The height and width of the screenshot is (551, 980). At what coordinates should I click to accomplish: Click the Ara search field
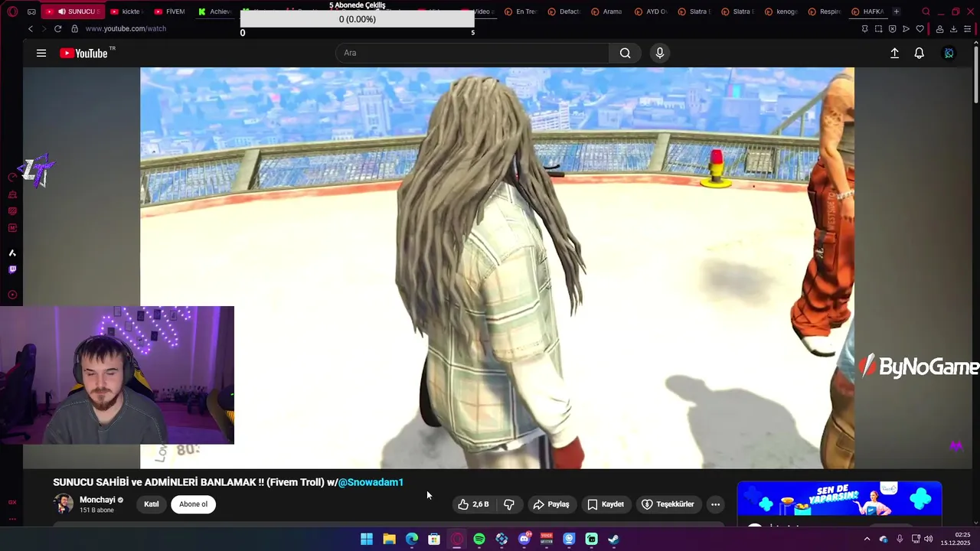click(x=472, y=53)
